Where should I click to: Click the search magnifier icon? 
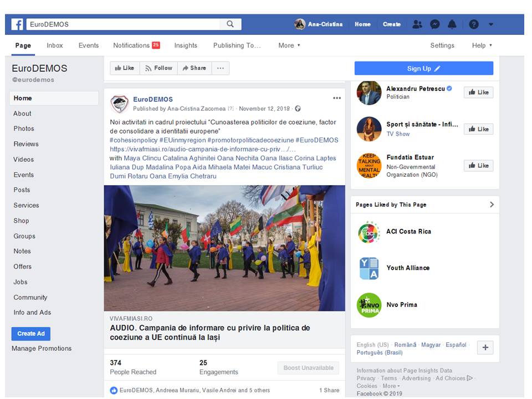(x=231, y=24)
